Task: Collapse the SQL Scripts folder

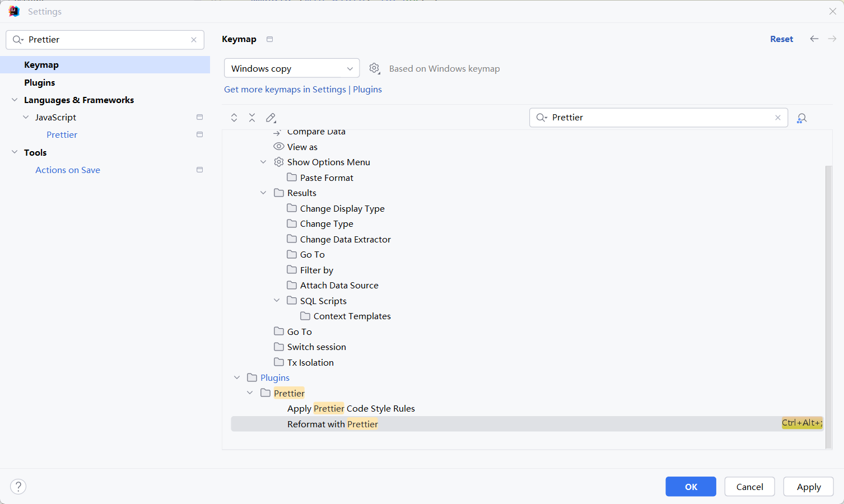Action: (x=277, y=301)
